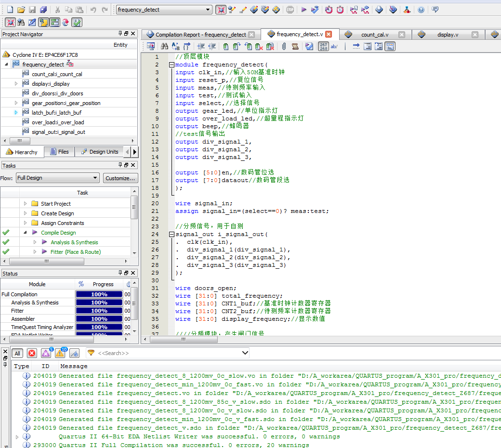
Task: Click the refresh arrows icon in second toolbar
Action: point(66,22)
